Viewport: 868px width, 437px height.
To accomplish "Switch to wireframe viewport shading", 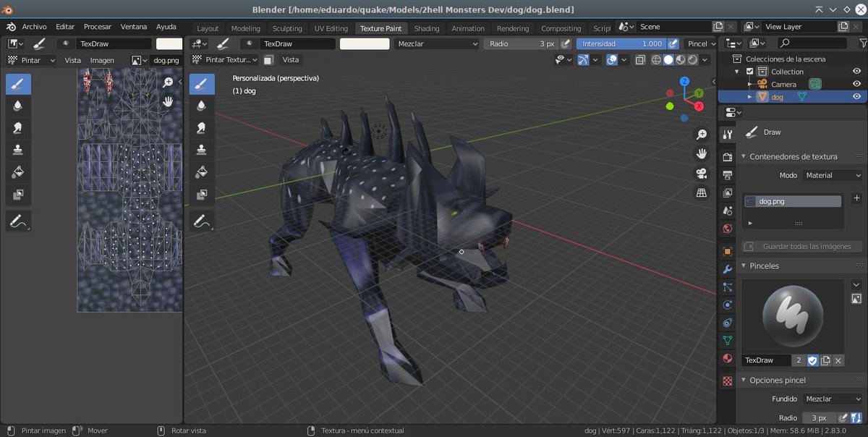I will click(x=655, y=59).
